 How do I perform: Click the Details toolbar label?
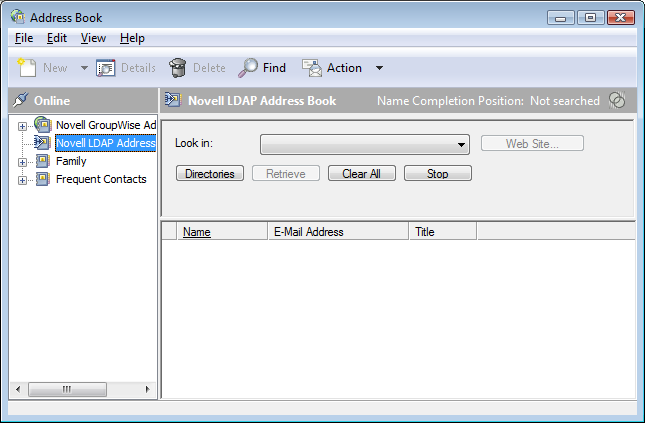(x=138, y=68)
